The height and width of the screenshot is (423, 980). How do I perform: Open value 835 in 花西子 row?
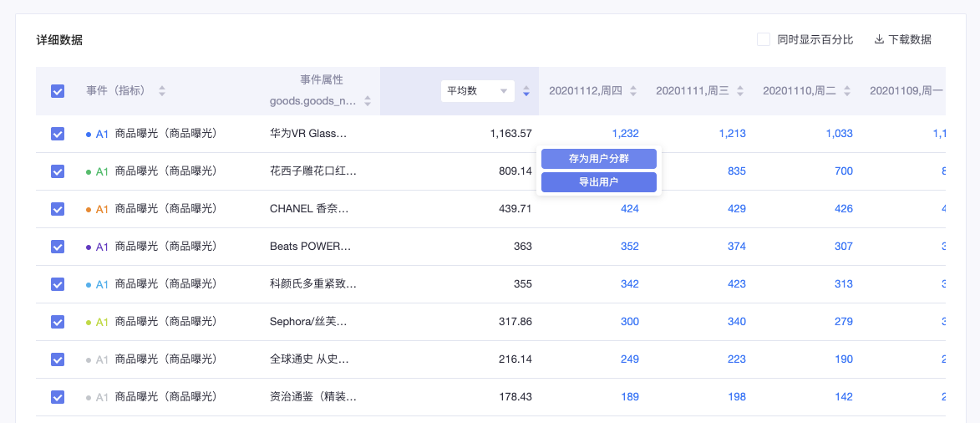coord(737,171)
